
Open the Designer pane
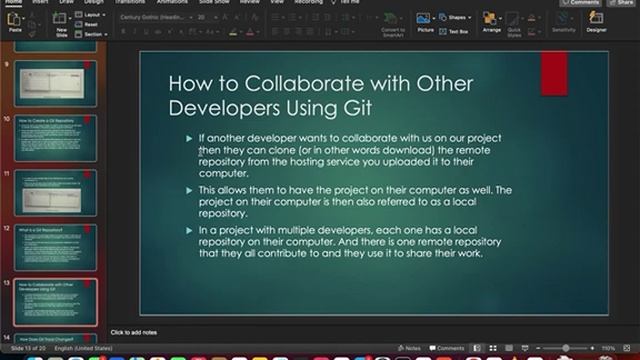(x=596, y=22)
